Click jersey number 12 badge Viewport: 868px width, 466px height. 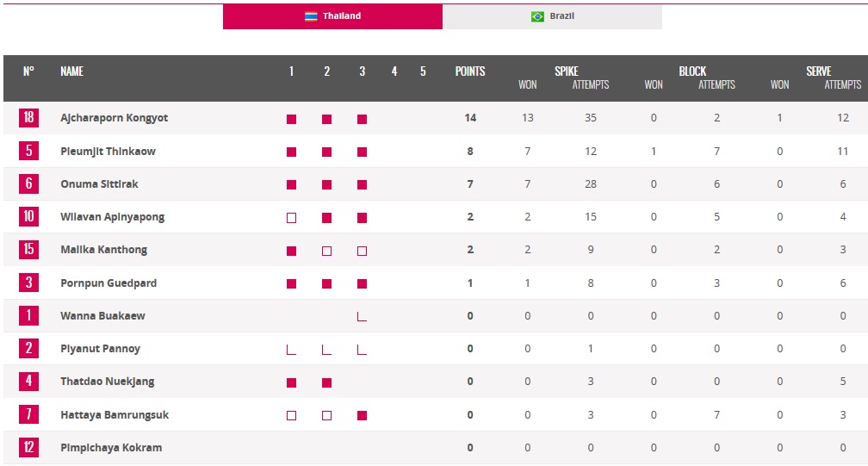click(x=28, y=447)
